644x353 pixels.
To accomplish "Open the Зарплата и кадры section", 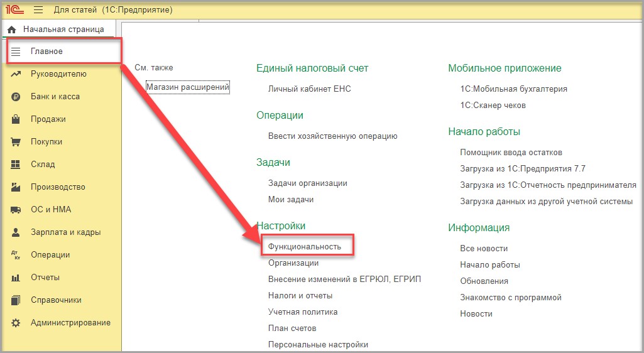I will tap(66, 232).
